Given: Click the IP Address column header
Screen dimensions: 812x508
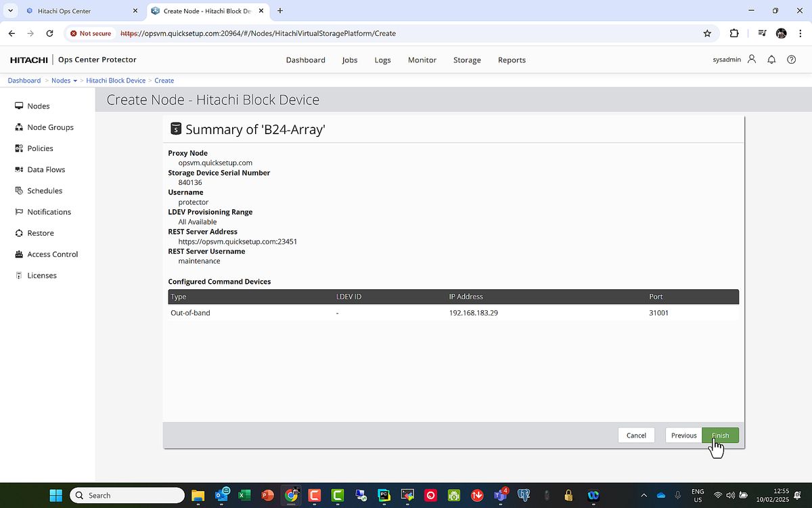Looking at the screenshot, I should 466,297.
